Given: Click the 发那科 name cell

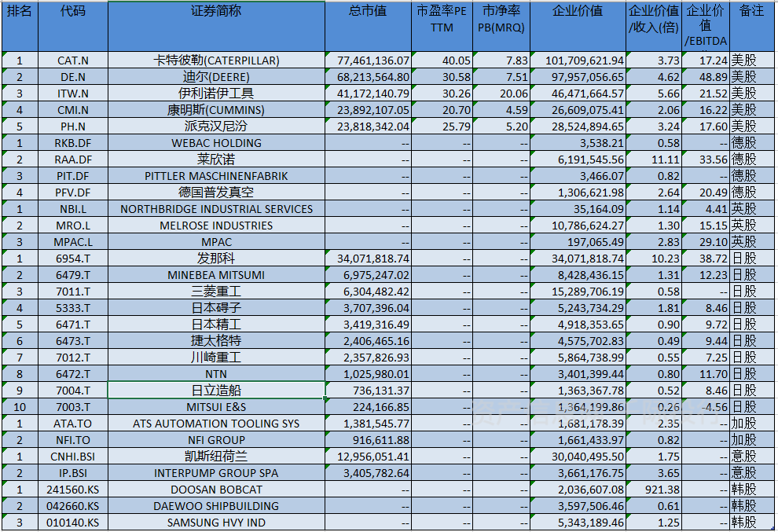Looking at the screenshot, I should tap(216, 258).
